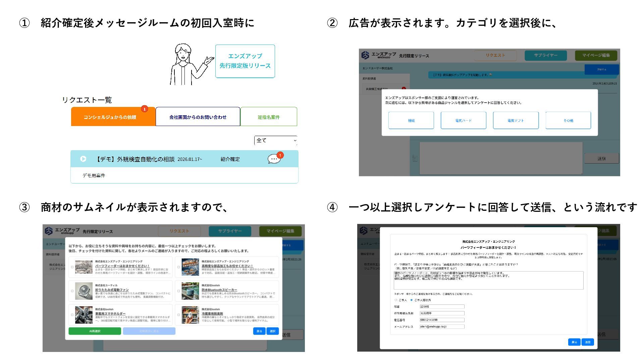Check the 防水Bluetoothスピーカー checkbox
644x362 pixels.
pyautogui.click(x=178, y=291)
